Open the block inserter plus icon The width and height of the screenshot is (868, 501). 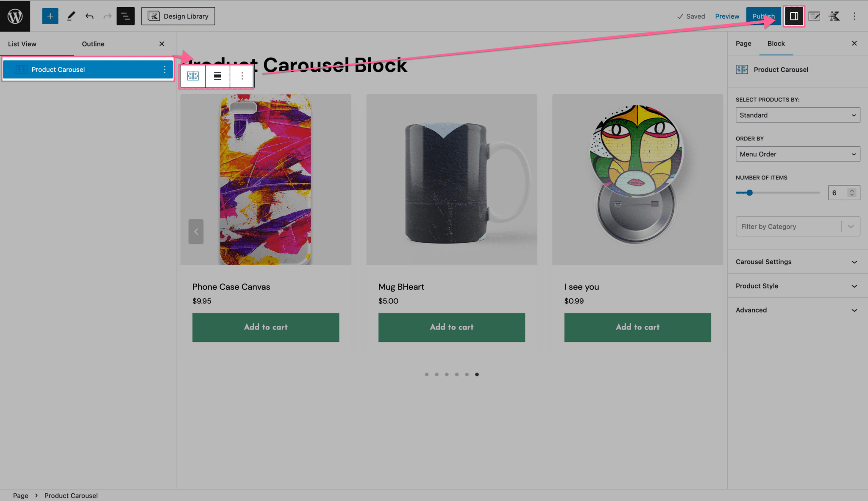pos(50,16)
